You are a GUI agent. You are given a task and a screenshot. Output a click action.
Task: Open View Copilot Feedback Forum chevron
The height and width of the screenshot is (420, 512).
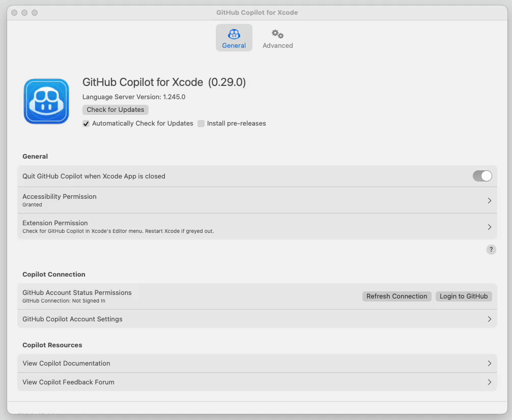pos(489,382)
